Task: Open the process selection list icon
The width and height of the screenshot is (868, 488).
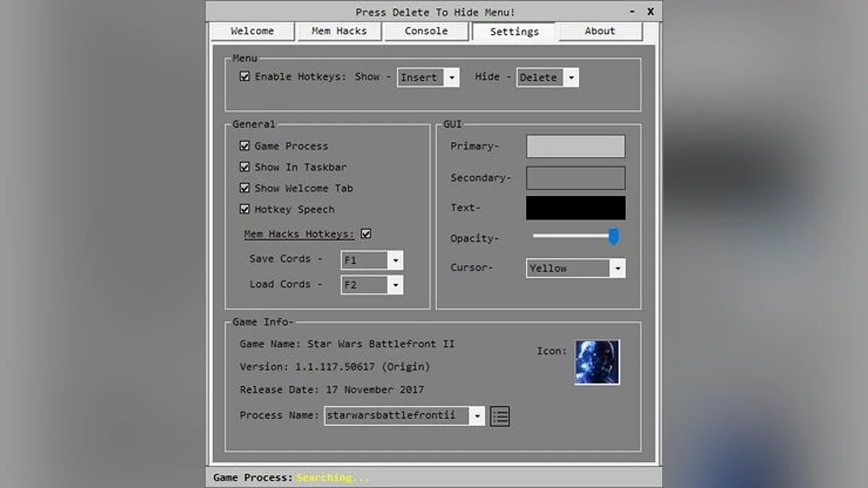Action: (499, 415)
